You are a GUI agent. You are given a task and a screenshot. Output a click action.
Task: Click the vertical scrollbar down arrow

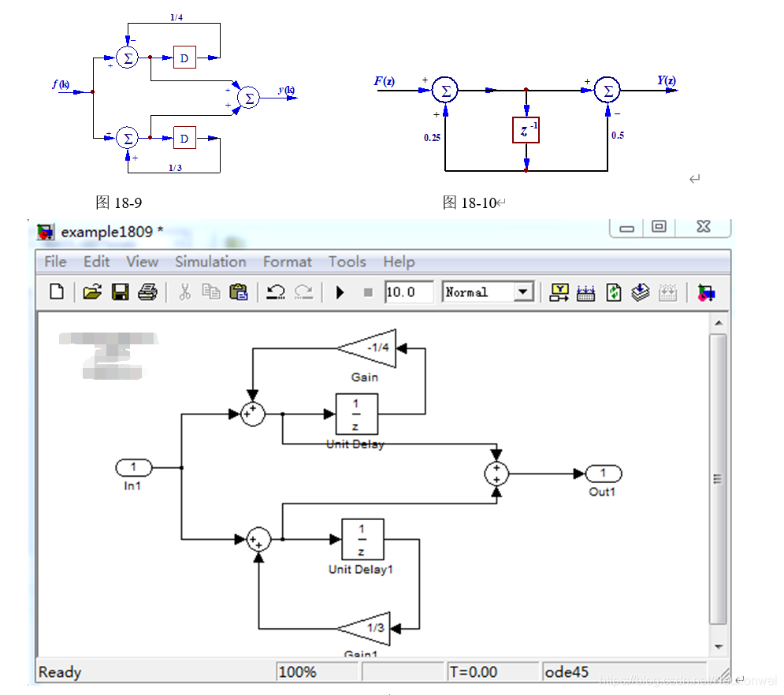719,646
